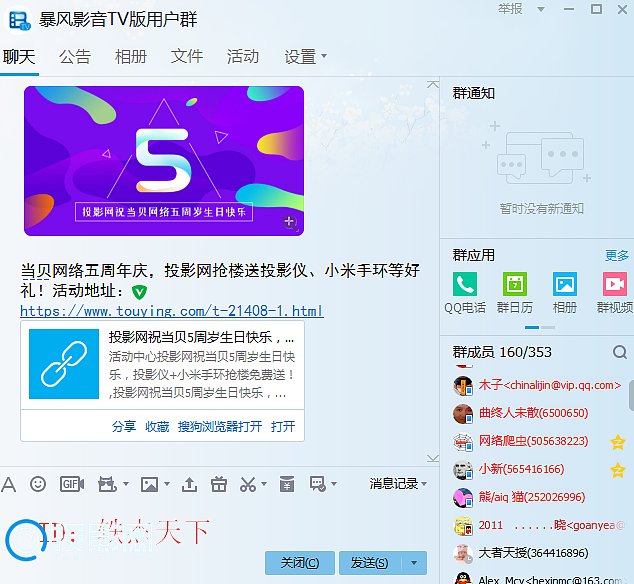This screenshot has width=634, height=584.
Task: Click the chat bubble checkmark icon
Action: click(x=317, y=484)
